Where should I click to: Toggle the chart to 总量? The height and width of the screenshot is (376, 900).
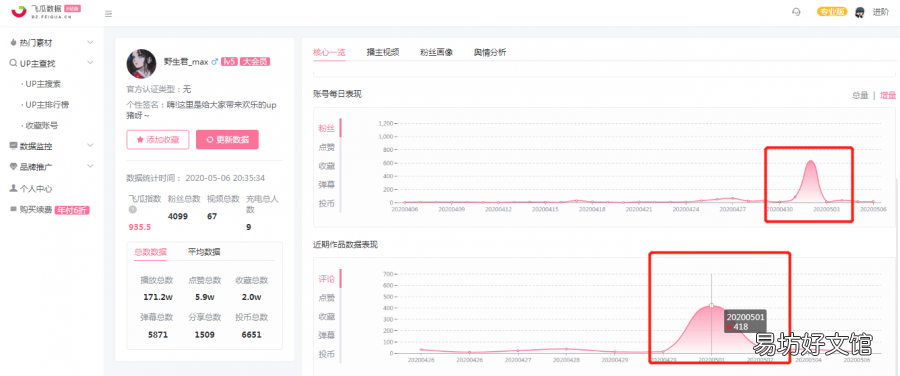[x=860, y=95]
